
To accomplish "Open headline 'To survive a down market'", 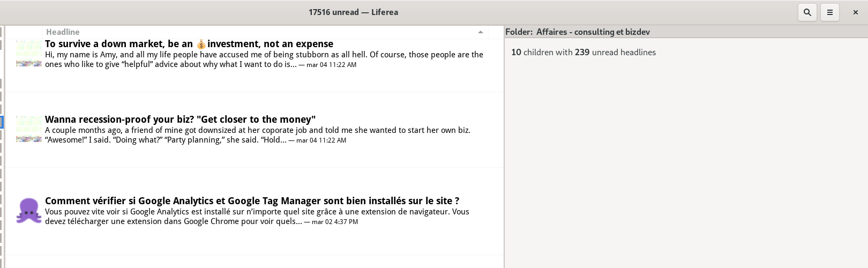I will [x=189, y=44].
